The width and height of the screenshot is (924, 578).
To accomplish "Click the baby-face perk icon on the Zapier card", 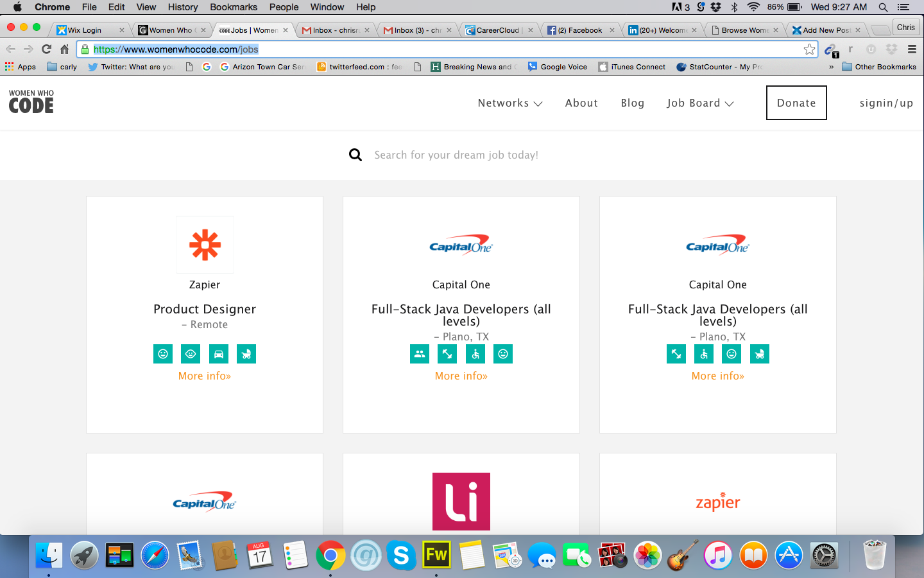I will click(x=191, y=354).
